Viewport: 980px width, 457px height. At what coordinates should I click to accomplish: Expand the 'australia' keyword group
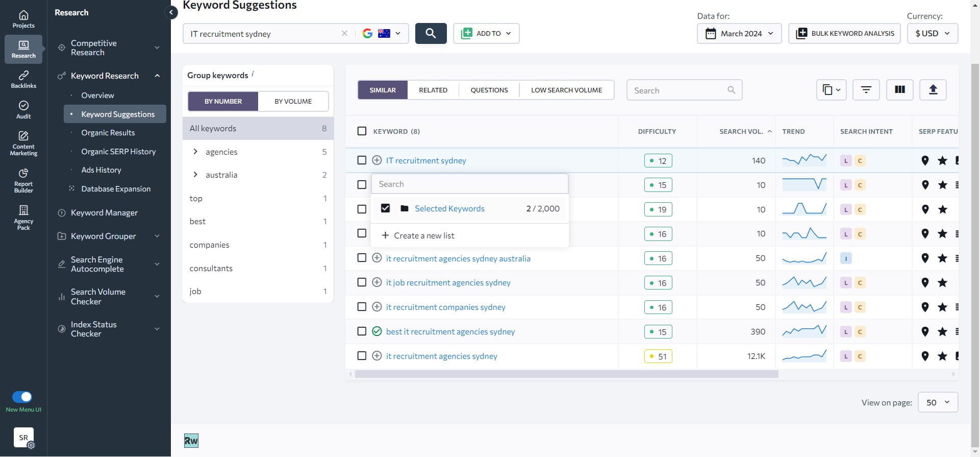click(195, 175)
